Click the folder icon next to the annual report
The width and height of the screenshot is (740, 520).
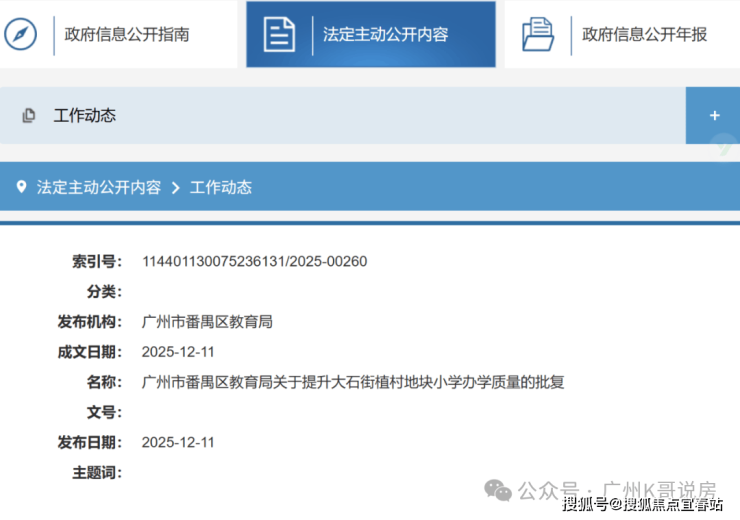(538, 34)
